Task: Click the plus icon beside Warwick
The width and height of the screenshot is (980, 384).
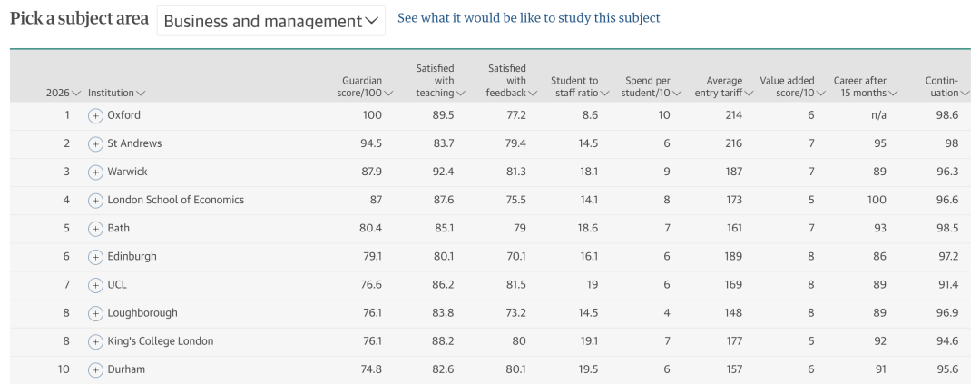Action: (x=95, y=172)
